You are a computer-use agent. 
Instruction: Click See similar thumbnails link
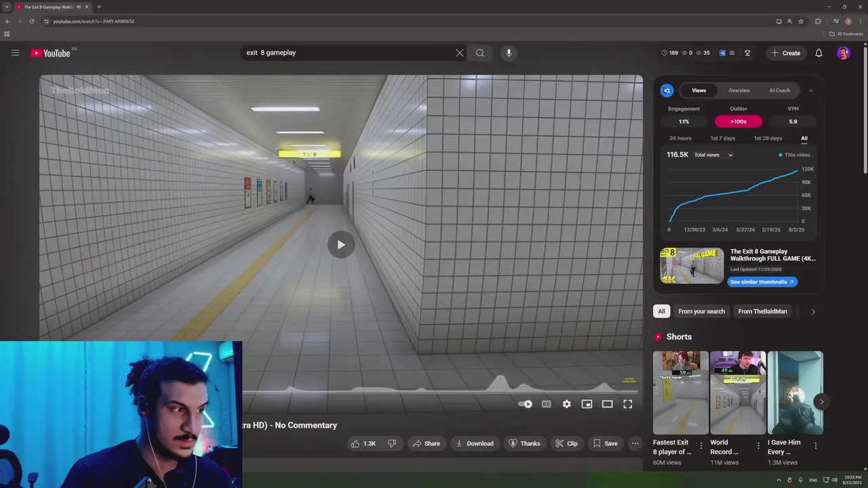point(762,282)
